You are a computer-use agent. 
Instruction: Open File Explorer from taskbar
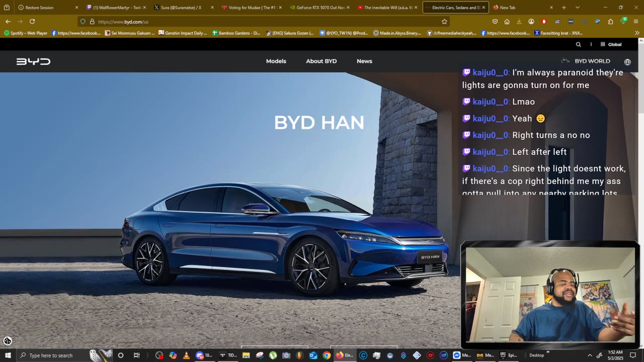click(246, 355)
